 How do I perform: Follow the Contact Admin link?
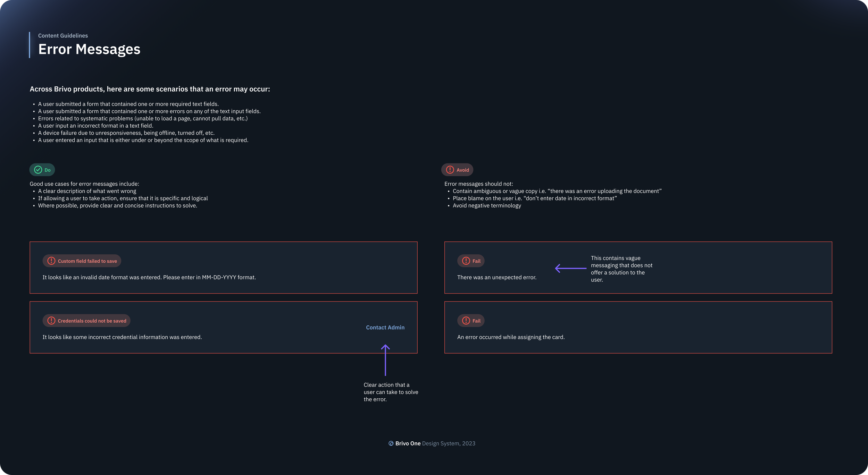pyautogui.click(x=385, y=328)
